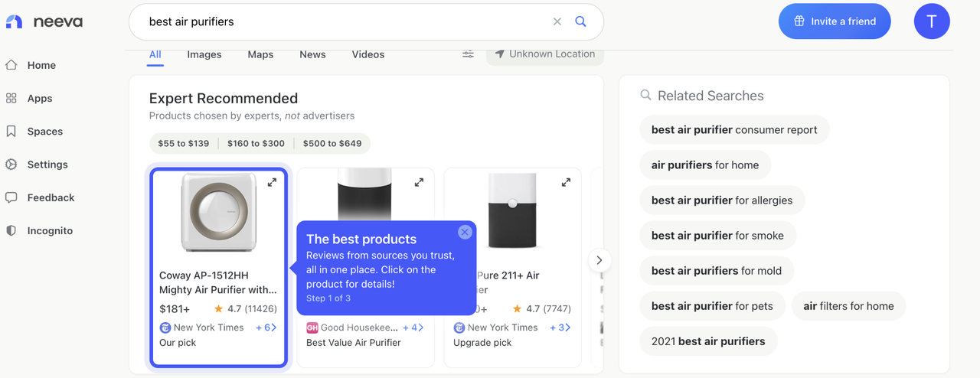980x378 pixels.
Task: Open search filter sliders icon
Action: pos(468,54)
